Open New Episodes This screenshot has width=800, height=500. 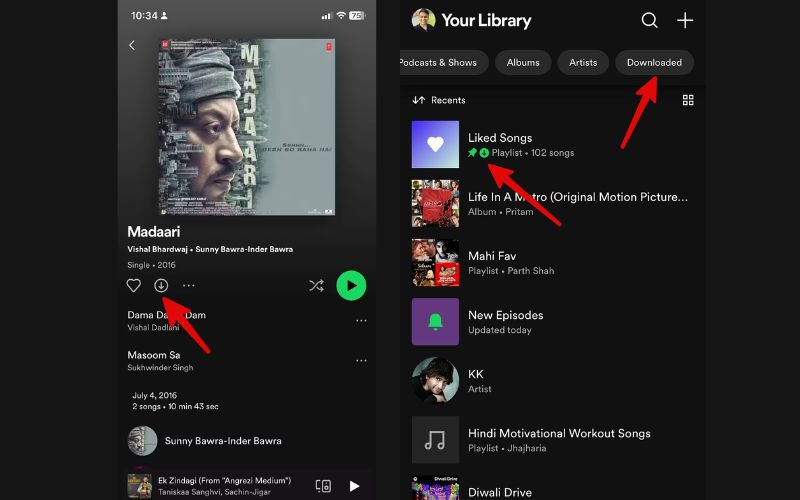click(x=553, y=322)
